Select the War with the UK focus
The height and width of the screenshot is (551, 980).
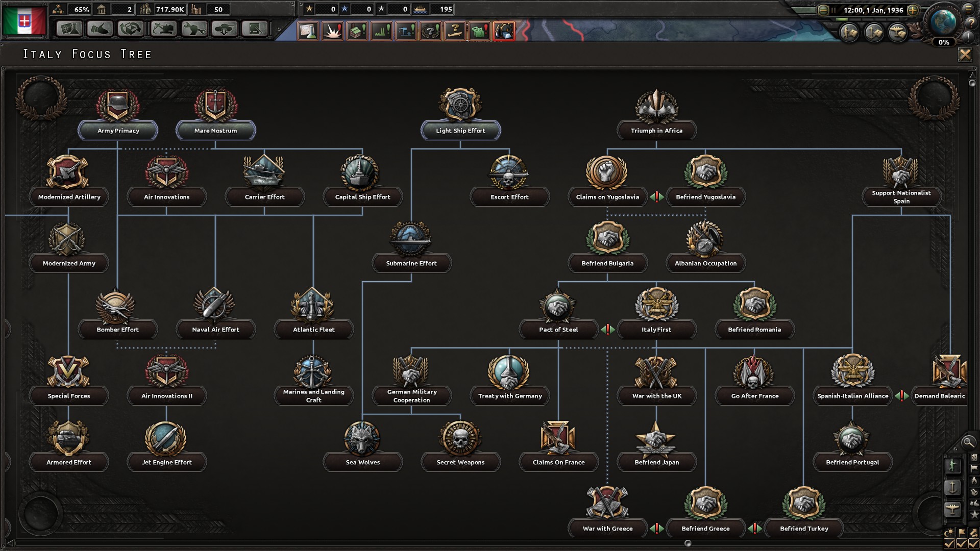[x=656, y=380]
